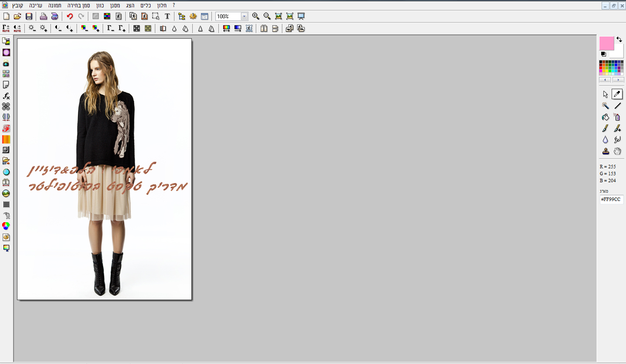
Task: Switch to the arrow Selection tool
Action: pos(605,94)
